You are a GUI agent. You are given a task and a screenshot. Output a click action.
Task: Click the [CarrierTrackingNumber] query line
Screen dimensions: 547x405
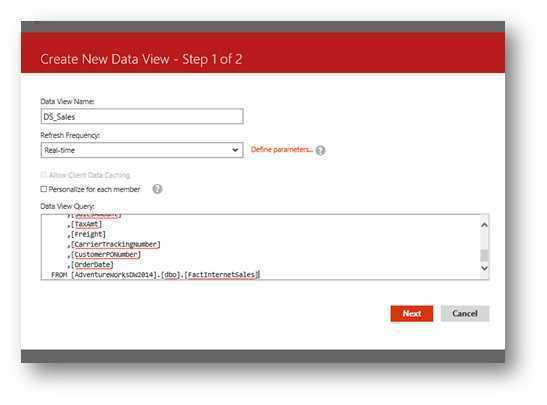click(x=114, y=244)
